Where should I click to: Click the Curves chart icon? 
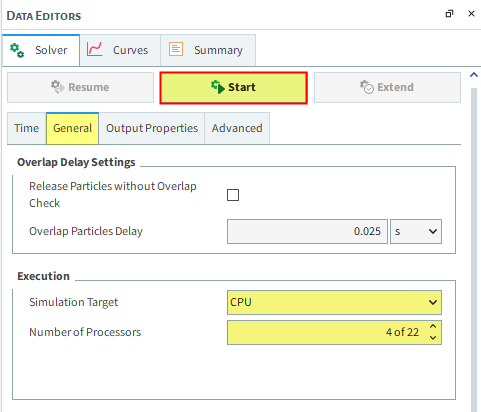click(94, 49)
